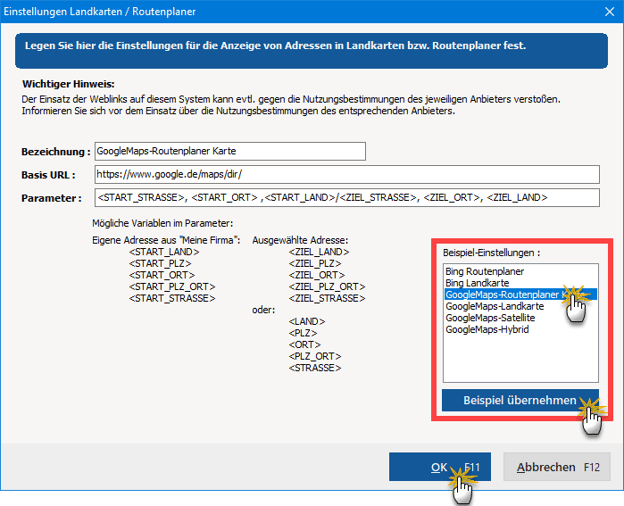The height and width of the screenshot is (506, 624).
Task: Close the Einstellungen Landkarten dialog
Action: [609, 12]
